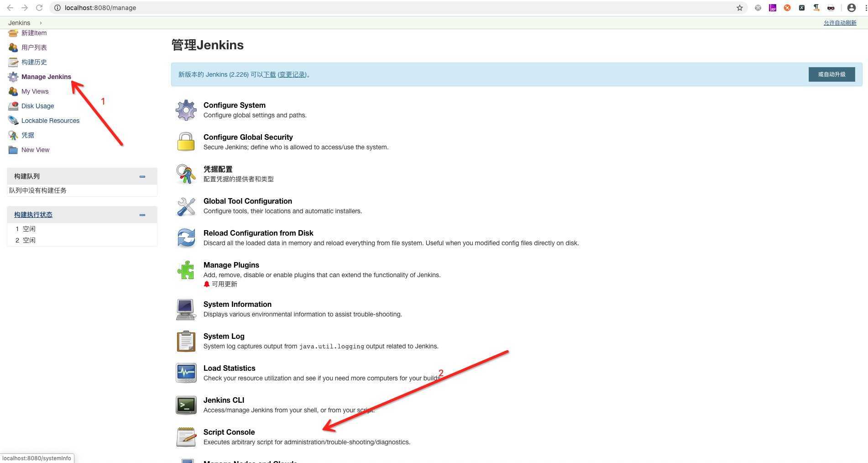Click the Script Console notepad icon
Viewport: 868px width, 463px height.
tap(186, 437)
